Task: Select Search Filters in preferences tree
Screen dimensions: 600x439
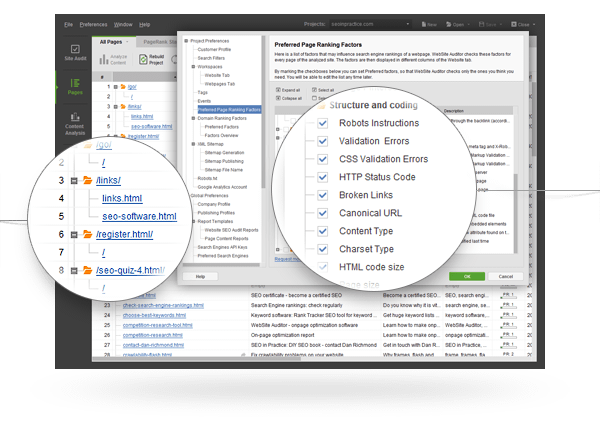Action: coord(211,58)
